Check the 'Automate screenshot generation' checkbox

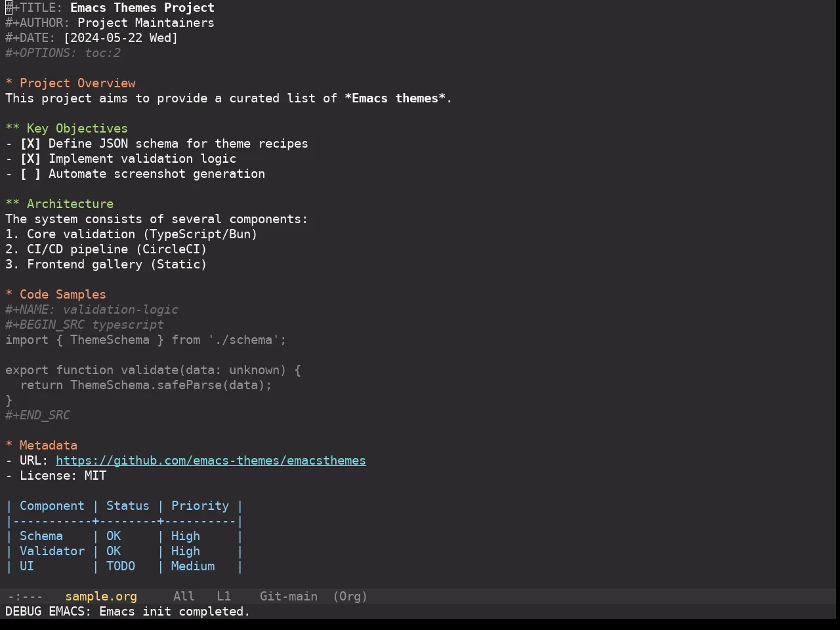click(x=30, y=174)
